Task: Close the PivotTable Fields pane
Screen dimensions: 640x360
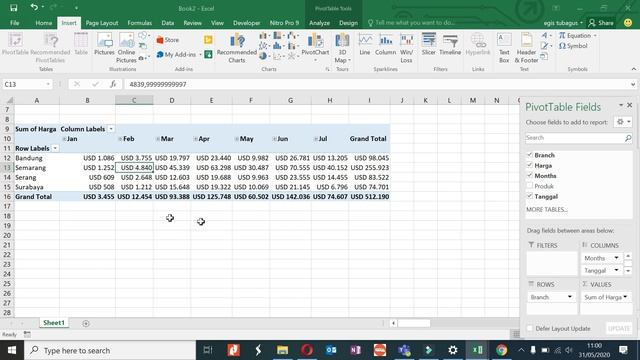Action: [629, 105]
